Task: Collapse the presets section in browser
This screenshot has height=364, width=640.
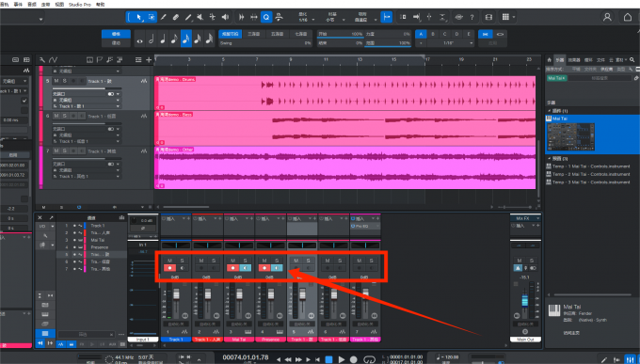Action: point(550,158)
